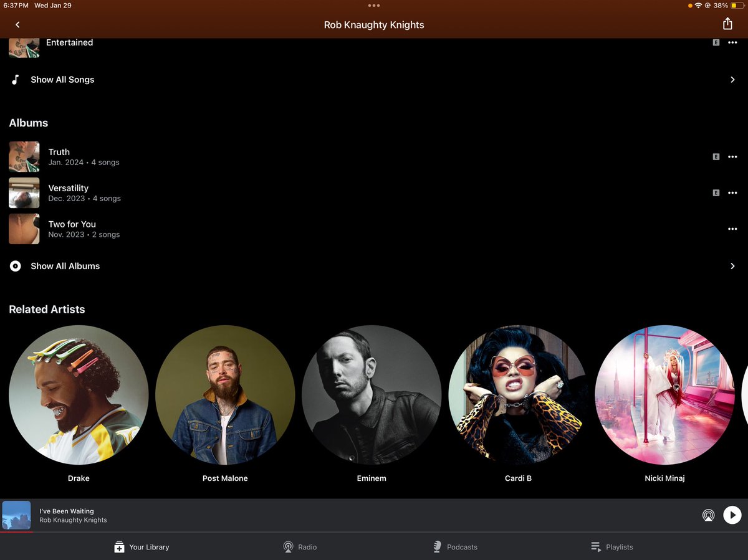
Task: Click the explicit badge on Versatility album
Action: tap(716, 193)
